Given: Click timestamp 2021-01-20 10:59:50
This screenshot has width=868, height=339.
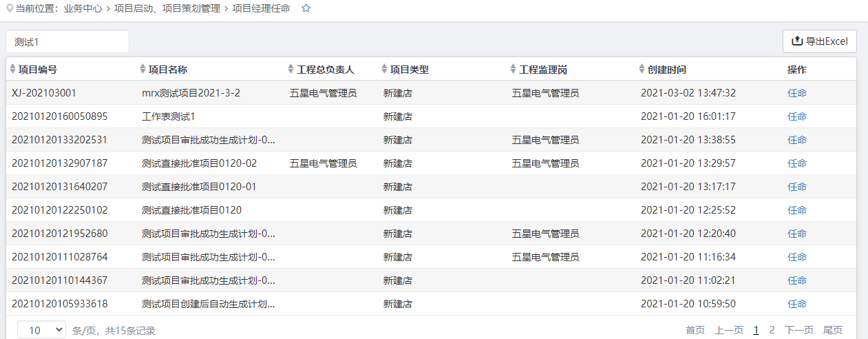Looking at the screenshot, I should pyautogui.click(x=688, y=304).
